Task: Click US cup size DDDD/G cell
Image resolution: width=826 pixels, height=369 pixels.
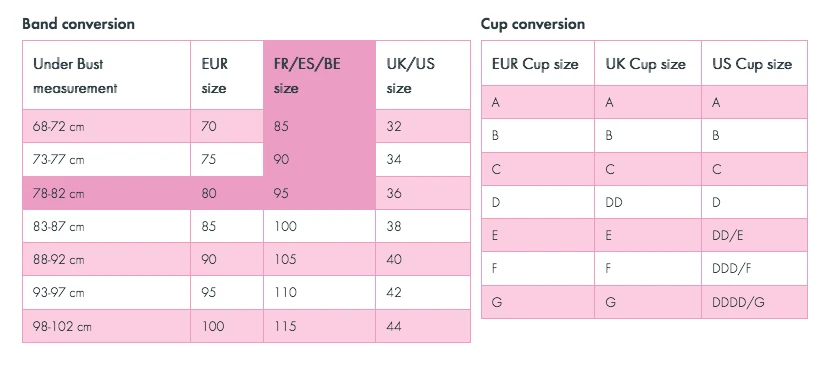Action: pos(754,302)
